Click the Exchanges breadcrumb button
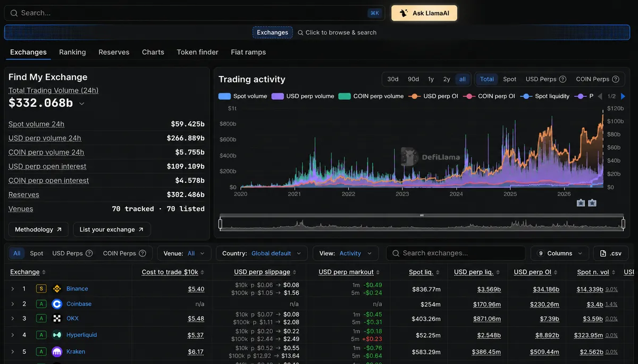The height and width of the screenshot is (364, 638). click(x=273, y=32)
